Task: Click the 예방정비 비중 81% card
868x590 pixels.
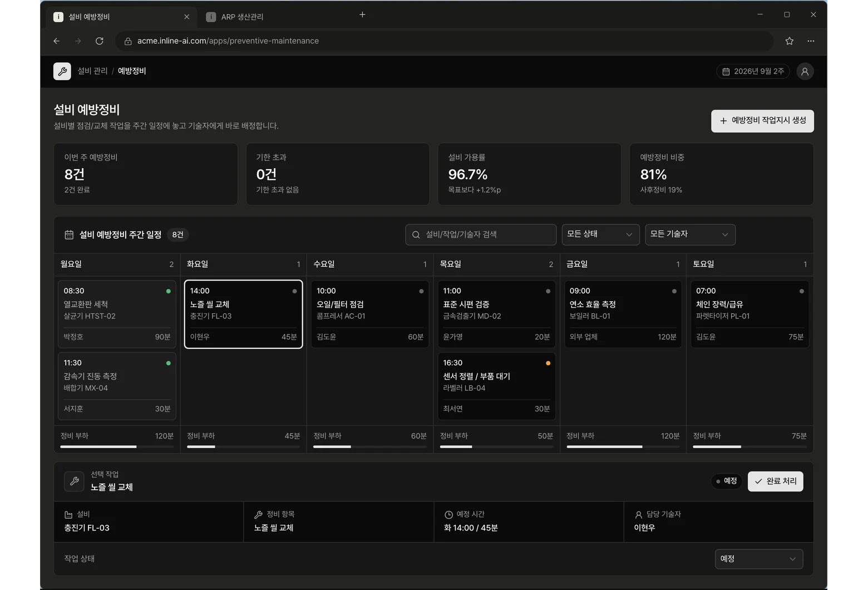Action: pyautogui.click(x=721, y=174)
